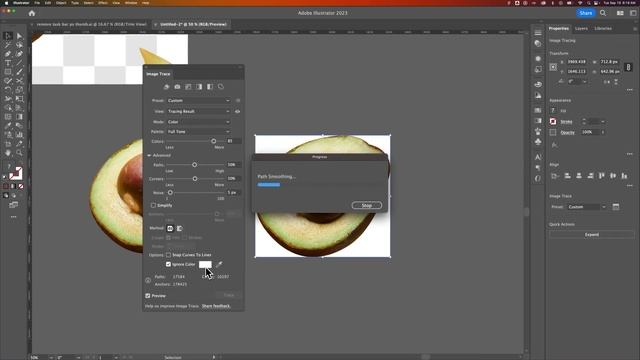
Task: Select the Pen tool
Action: 8,54
